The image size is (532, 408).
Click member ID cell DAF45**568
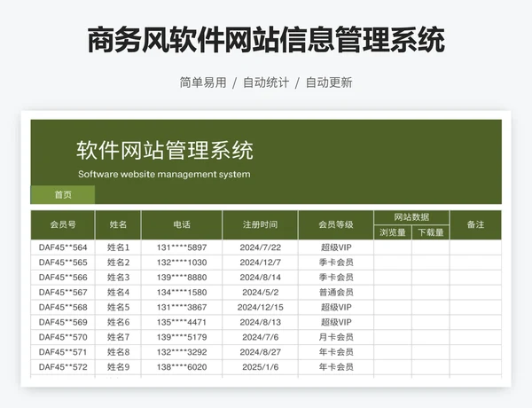63,307
